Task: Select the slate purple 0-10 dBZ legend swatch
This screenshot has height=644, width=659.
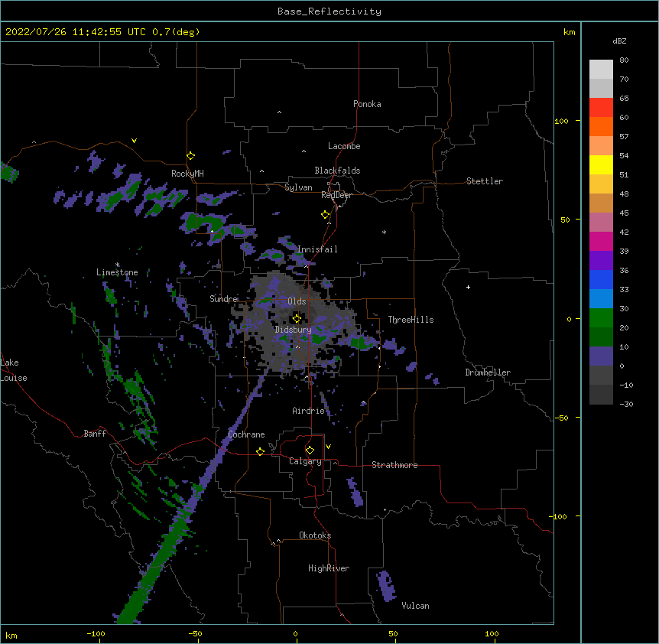Action: pos(601,356)
